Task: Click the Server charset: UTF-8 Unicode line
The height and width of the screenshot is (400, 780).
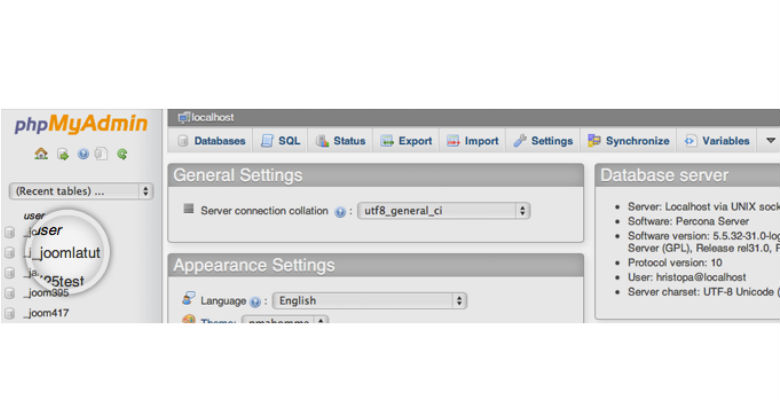Action: 703,292
